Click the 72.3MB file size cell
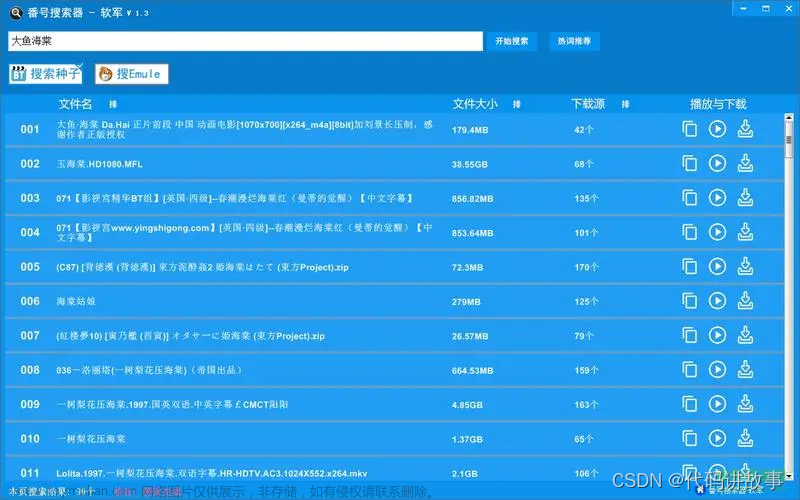 click(x=467, y=267)
